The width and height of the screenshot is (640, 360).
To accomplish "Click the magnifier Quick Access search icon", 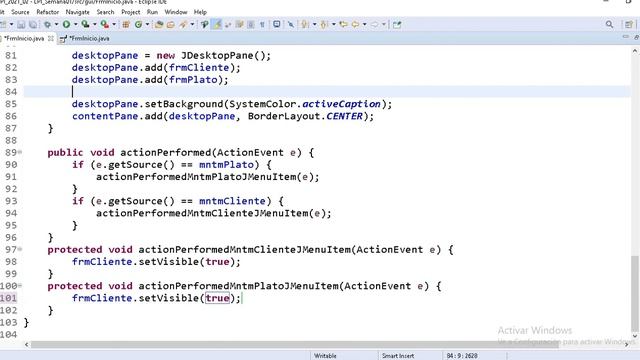I will [609, 24].
